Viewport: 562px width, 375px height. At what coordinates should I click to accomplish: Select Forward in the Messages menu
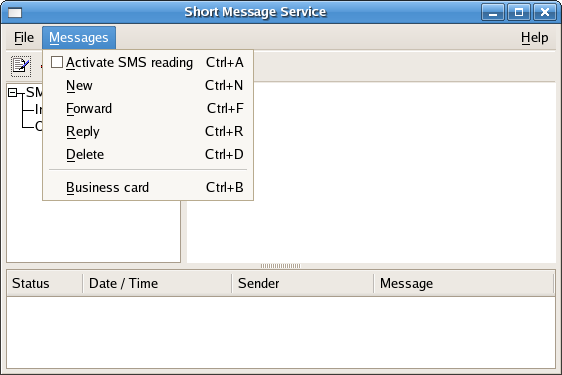click(148, 108)
